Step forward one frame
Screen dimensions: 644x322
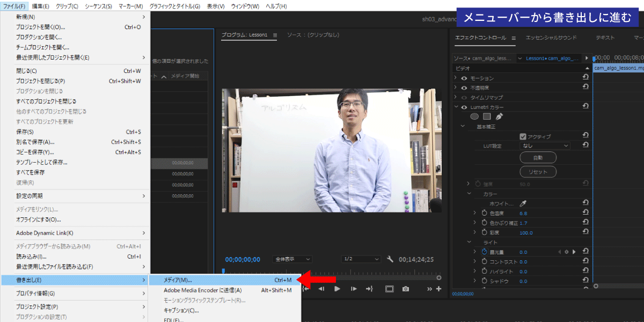353,289
